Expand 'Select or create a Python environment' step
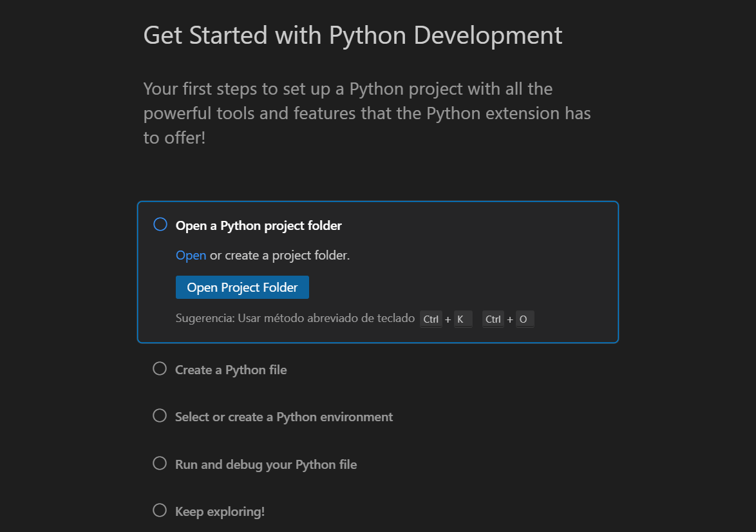This screenshot has height=532, width=756. (x=284, y=417)
